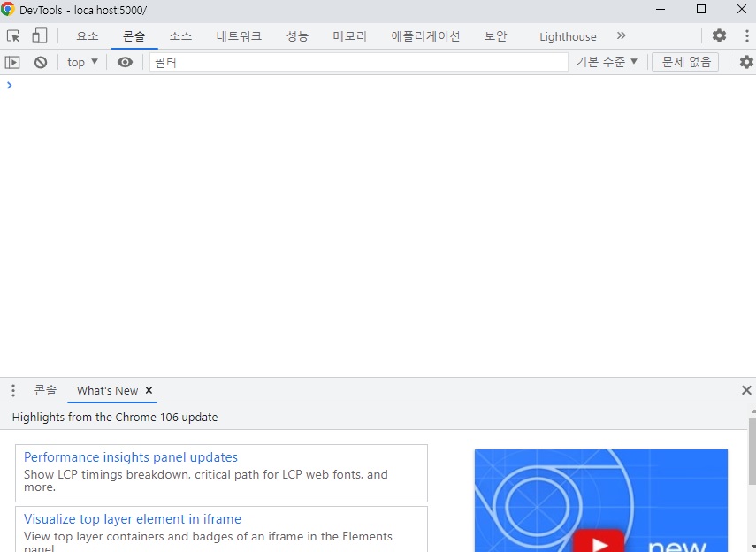Open the top context dropdown
The image size is (756, 552).
pos(82,62)
